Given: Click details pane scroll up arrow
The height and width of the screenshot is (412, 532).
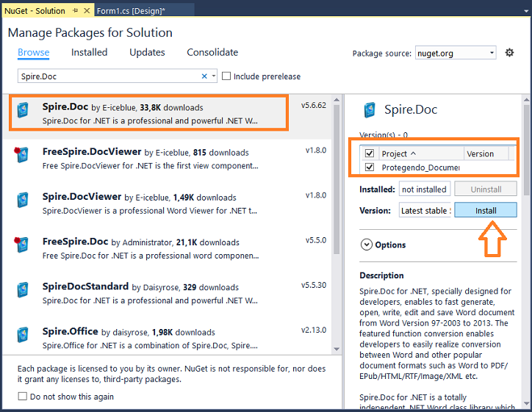Looking at the screenshot, I should 526,100.
